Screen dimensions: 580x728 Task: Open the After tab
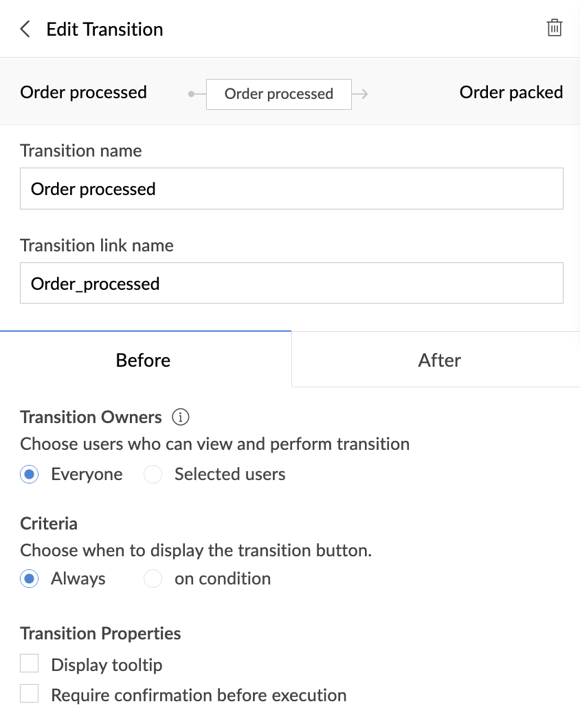pos(439,360)
